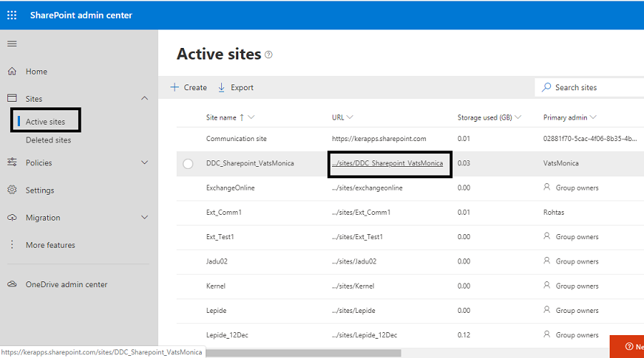Viewport: 644px width, 358px height.
Task: Open the /sites/exchangeonline URL
Action: pos(367,188)
